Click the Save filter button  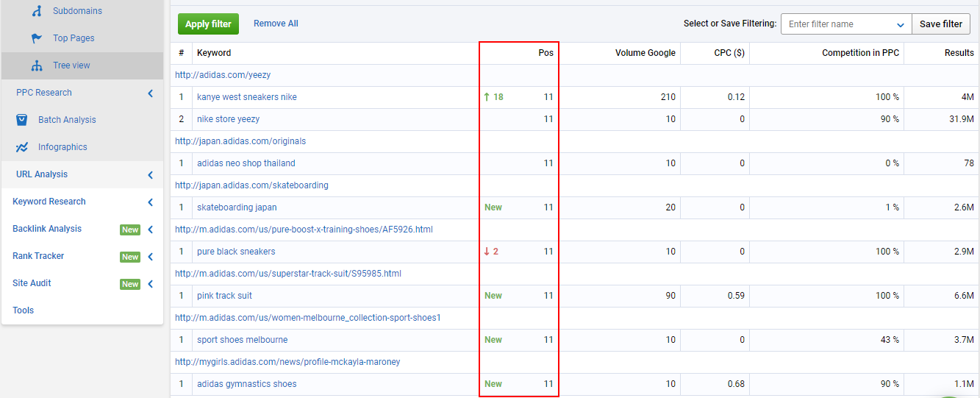point(941,24)
